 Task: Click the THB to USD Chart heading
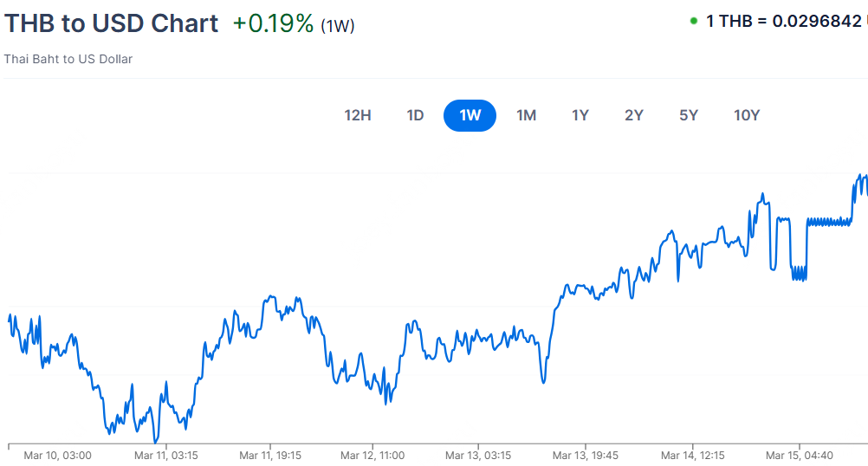[x=111, y=23]
